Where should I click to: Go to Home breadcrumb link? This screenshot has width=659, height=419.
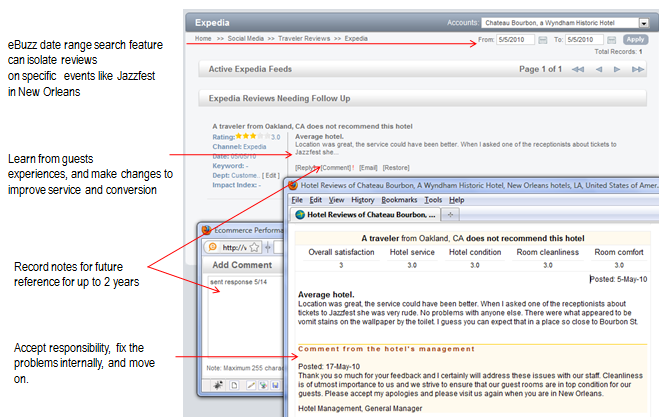(x=203, y=39)
